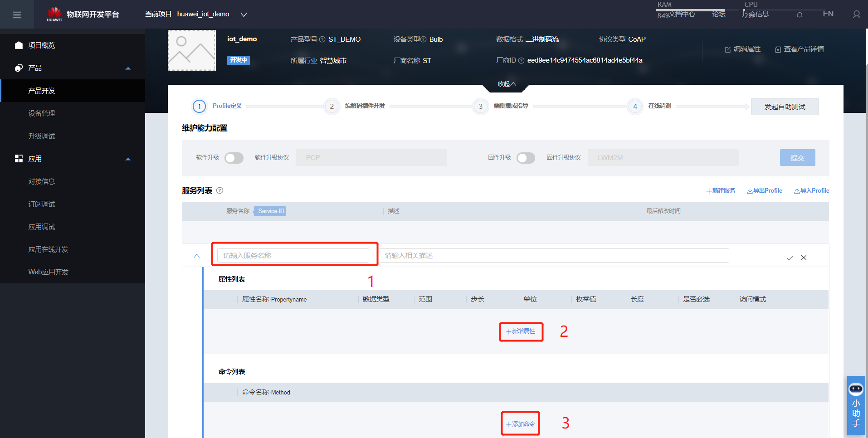This screenshot has width=868, height=438.
Task: Click help icon next to 产品型号
Action: [x=322, y=39]
